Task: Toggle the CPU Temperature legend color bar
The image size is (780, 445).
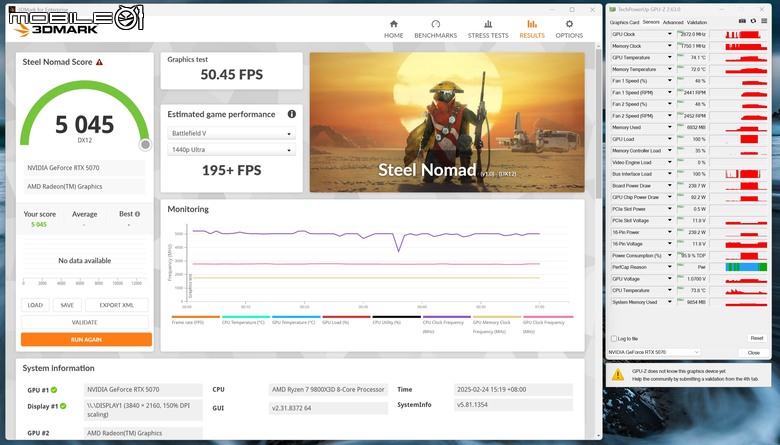Action: tap(246, 317)
